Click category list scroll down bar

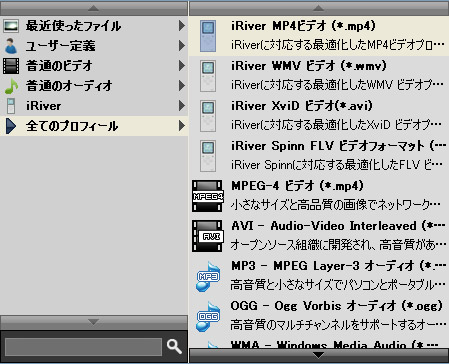(94, 322)
